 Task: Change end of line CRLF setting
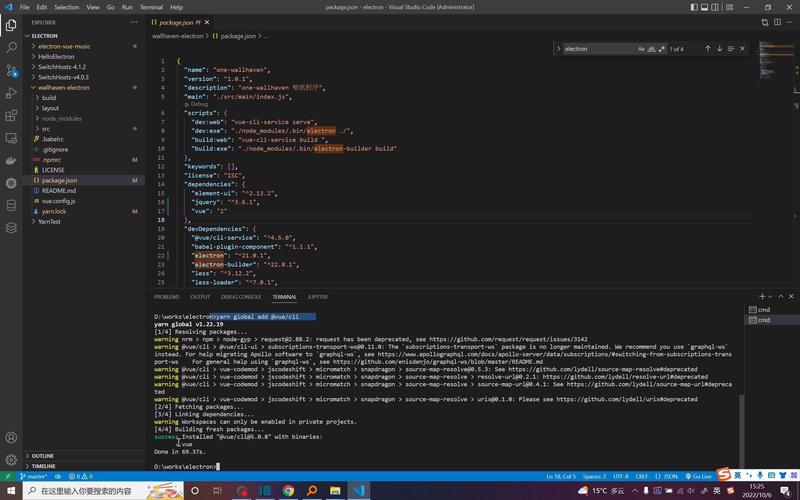[642, 476]
